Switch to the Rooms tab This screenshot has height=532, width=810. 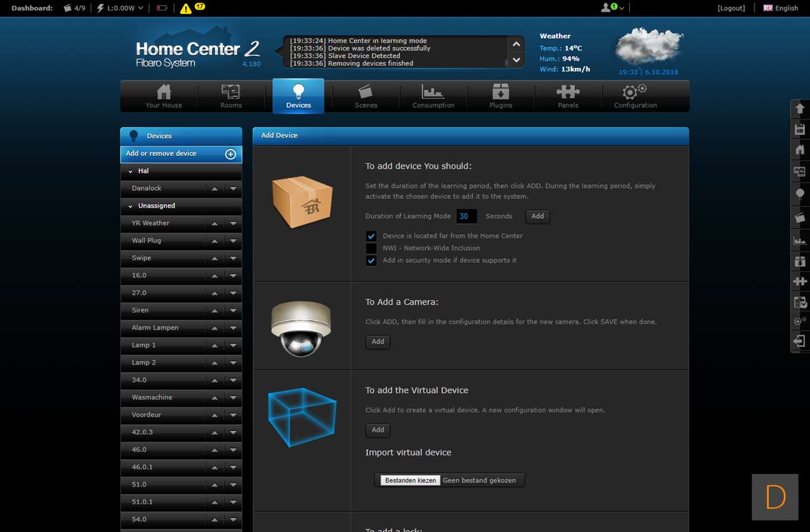231,97
